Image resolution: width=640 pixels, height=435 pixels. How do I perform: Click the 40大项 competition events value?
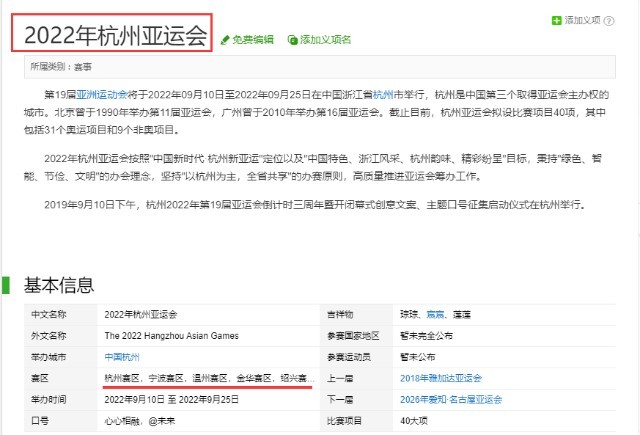tap(412, 419)
